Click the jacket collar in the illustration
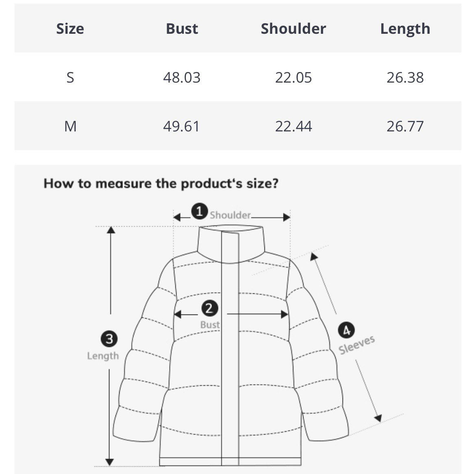Image resolution: width=476 pixels, height=474 pixels. 230,245
